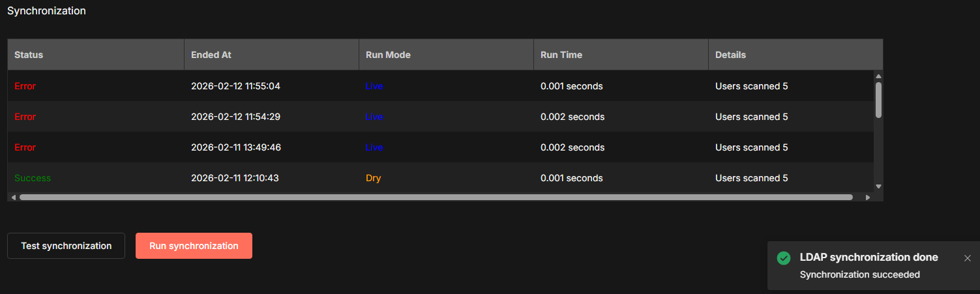This screenshot has height=294, width=980.
Task: Click the Run Mode column header
Action: pos(388,55)
